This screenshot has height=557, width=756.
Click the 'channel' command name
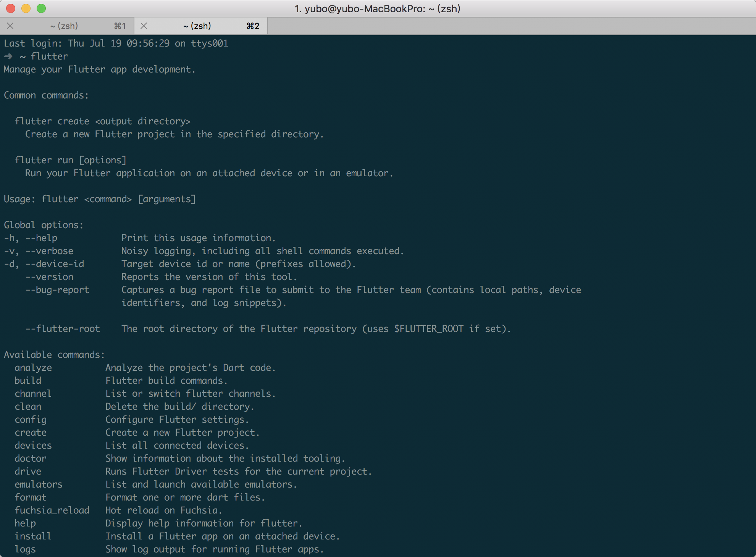point(33,394)
